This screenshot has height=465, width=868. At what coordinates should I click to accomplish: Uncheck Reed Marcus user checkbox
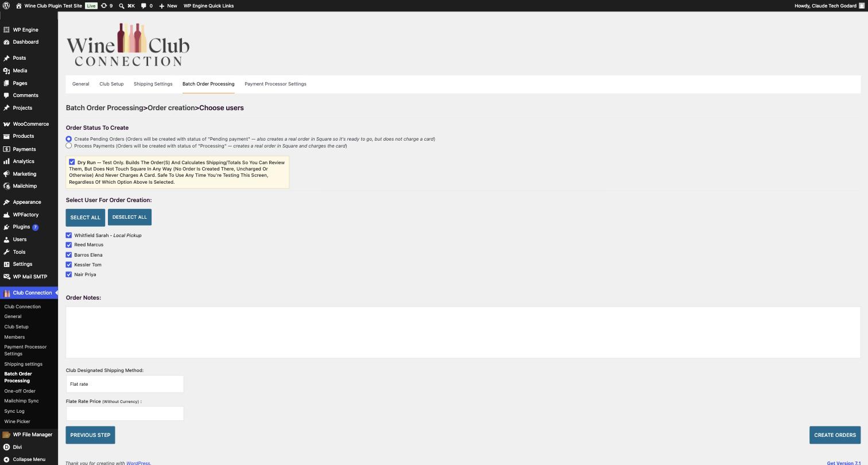(69, 245)
